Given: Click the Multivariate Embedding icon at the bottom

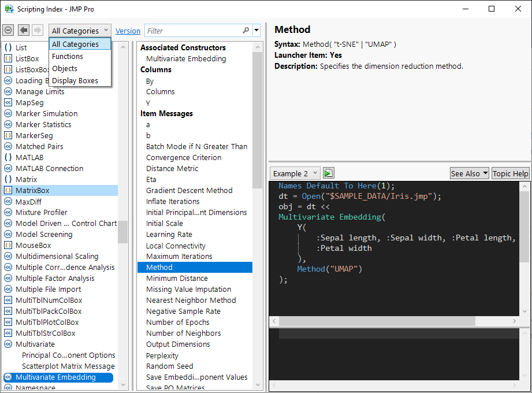Looking at the screenshot, I should coord(8,377).
